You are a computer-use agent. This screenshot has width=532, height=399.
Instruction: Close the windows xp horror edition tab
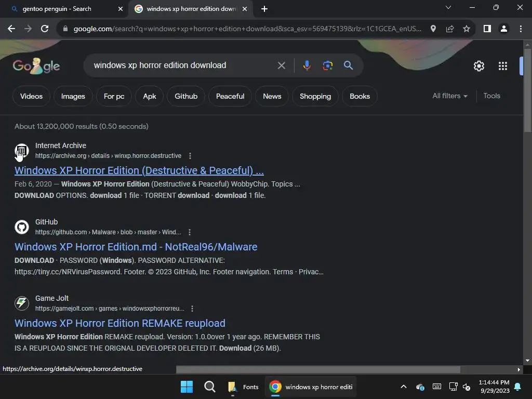pos(245,9)
